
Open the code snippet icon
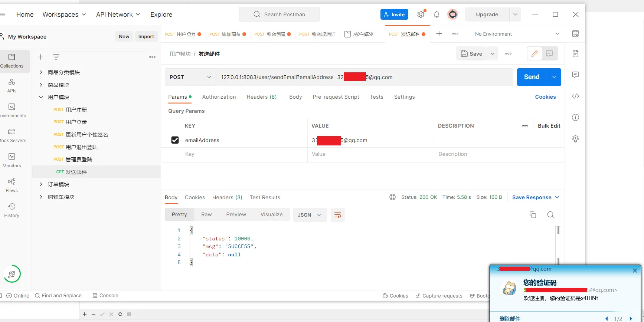[575, 96]
